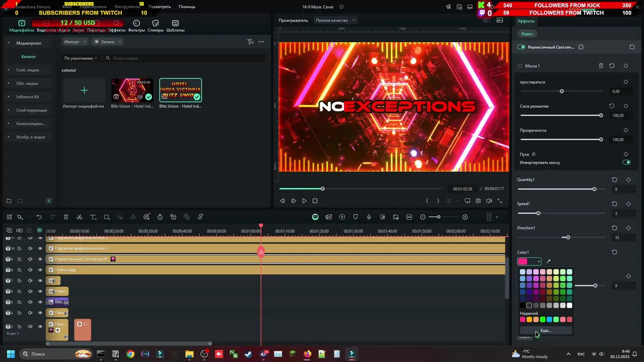Delete selected clip with trash icon in timeline toolbar
The image size is (644, 362).
point(66,217)
